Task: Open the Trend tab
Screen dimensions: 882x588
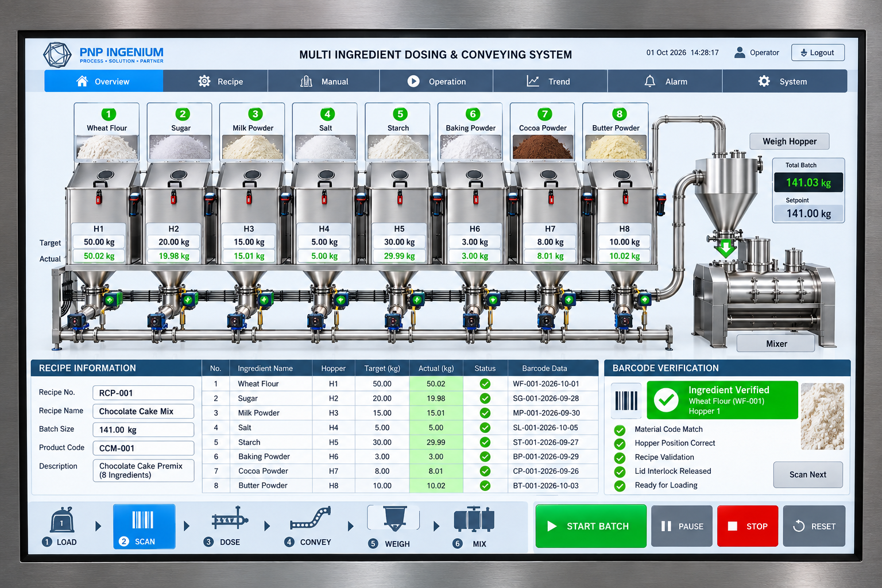Action: click(x=550, y=82)
